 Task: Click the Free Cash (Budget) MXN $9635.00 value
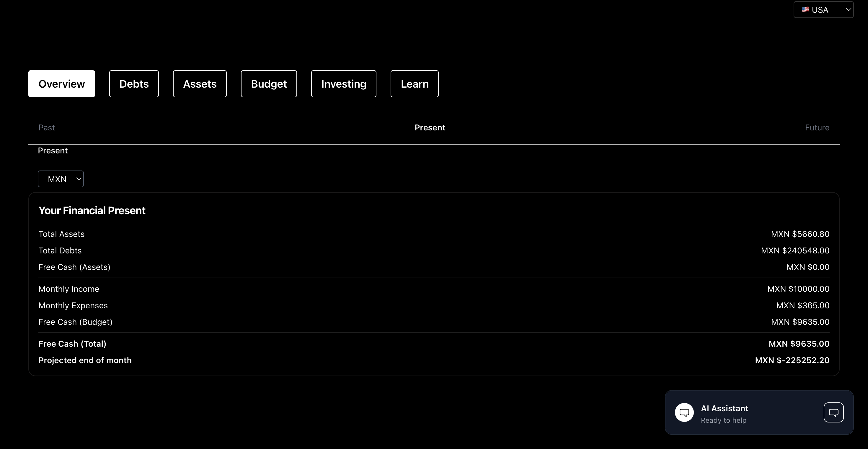pos(800,322)
